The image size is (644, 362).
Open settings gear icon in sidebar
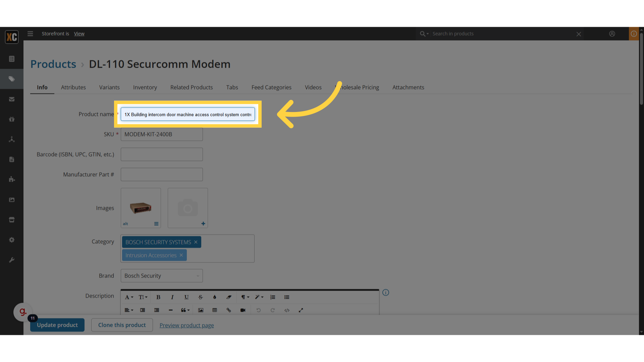click(x=12, y=240)
